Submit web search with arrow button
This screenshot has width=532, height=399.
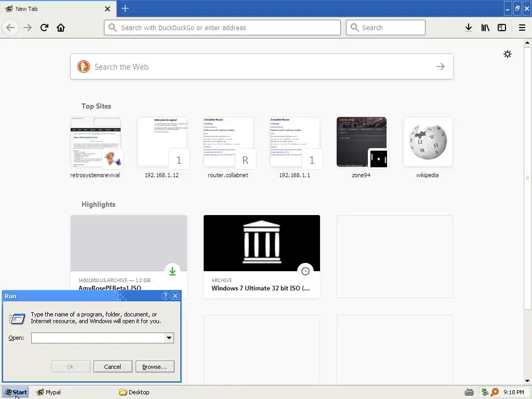[441, 66]
